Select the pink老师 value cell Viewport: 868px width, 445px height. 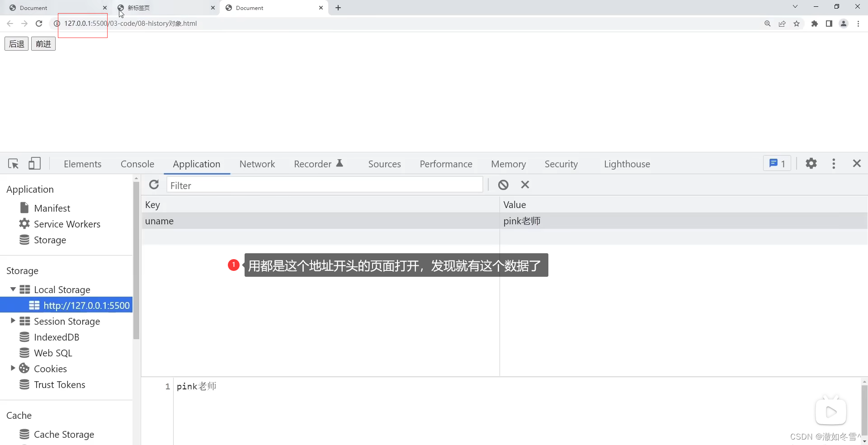click(x=684, y=221)
